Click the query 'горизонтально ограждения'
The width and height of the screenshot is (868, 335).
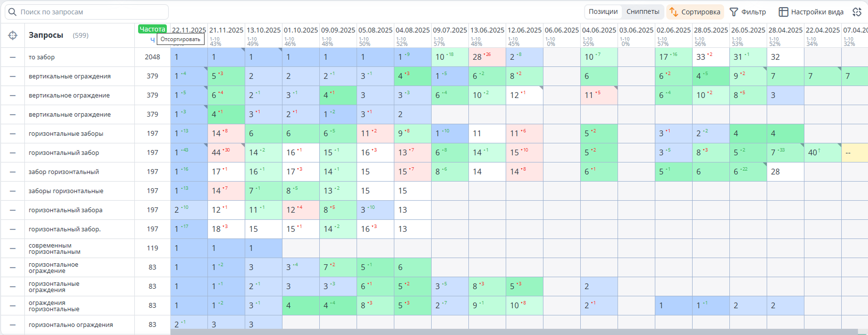click(x=71, y=325)
